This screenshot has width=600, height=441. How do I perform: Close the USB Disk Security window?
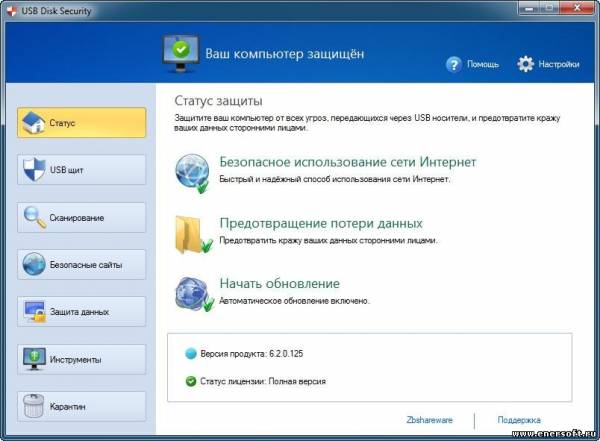pos(577,8)
